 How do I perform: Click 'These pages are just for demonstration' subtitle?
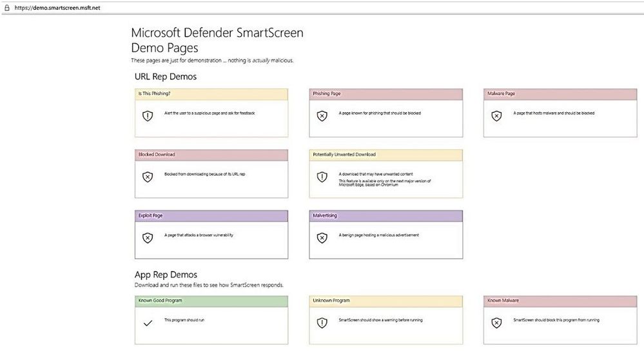[212, 61]
